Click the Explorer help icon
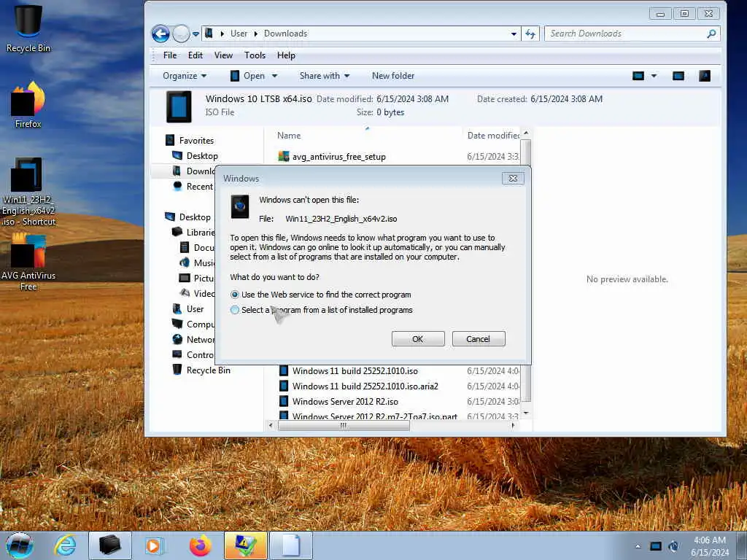747x560 pixels. [x=705, y=76]
